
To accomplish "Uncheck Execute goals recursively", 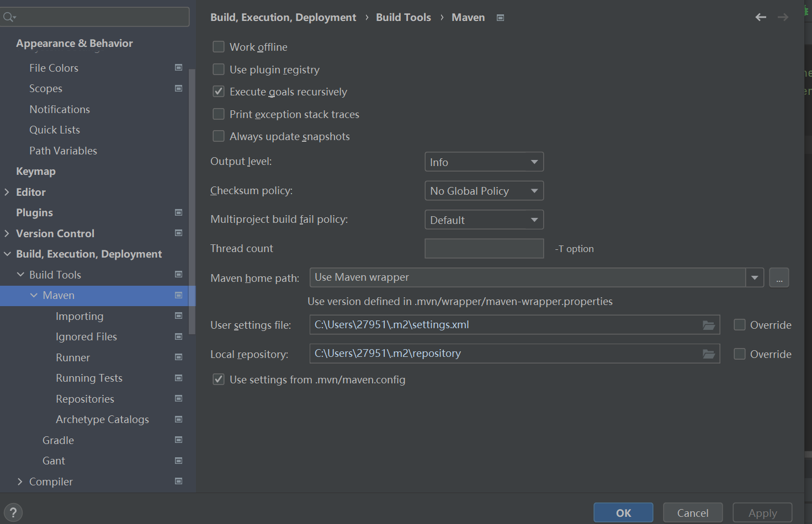I will tap(219, 92).
